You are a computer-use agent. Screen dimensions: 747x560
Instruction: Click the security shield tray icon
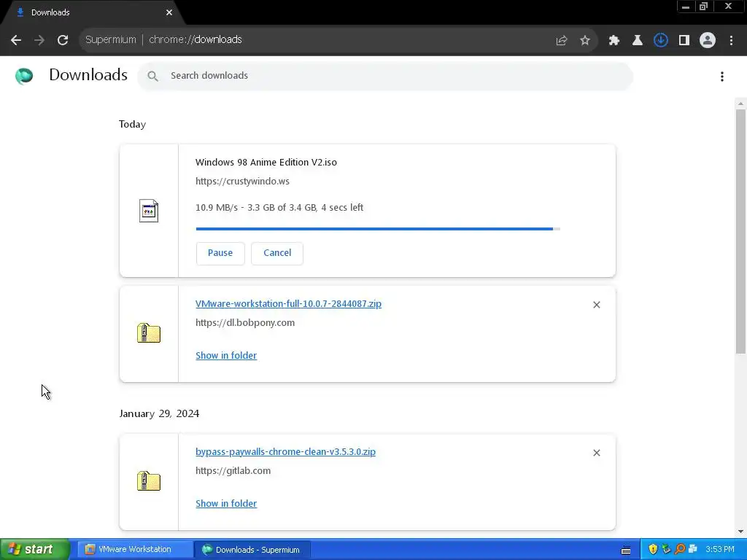click(x=653, y=550)
